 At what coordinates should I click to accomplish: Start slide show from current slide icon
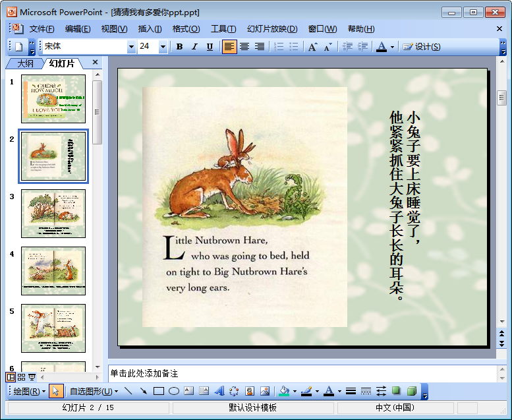point(32,377)
